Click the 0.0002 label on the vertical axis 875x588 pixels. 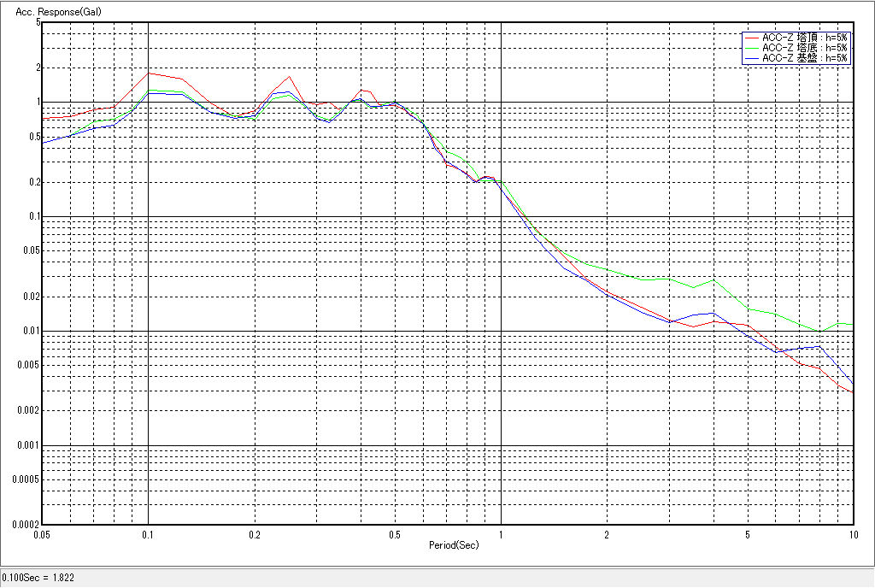point(26,524)
